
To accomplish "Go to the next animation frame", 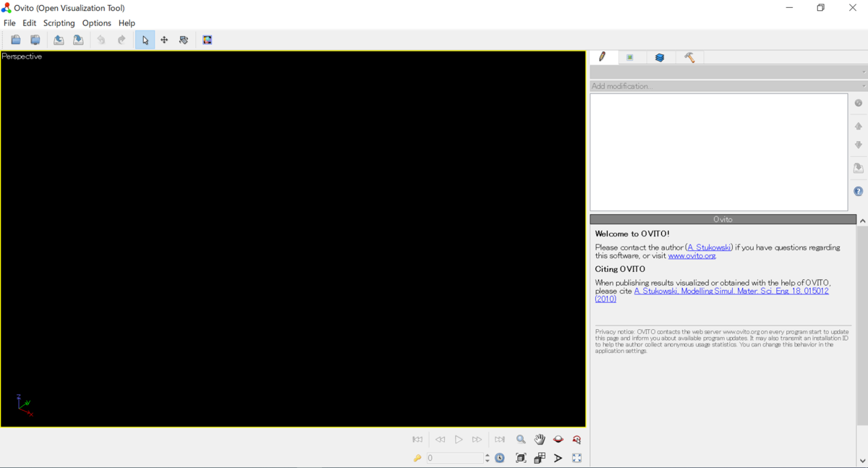I will [x=477, y=439].
